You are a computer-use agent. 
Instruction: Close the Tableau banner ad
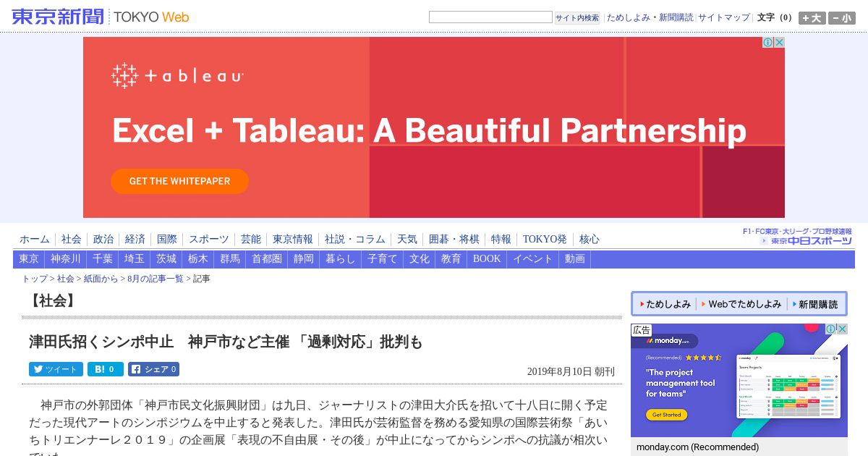click(x=779, y=43)
